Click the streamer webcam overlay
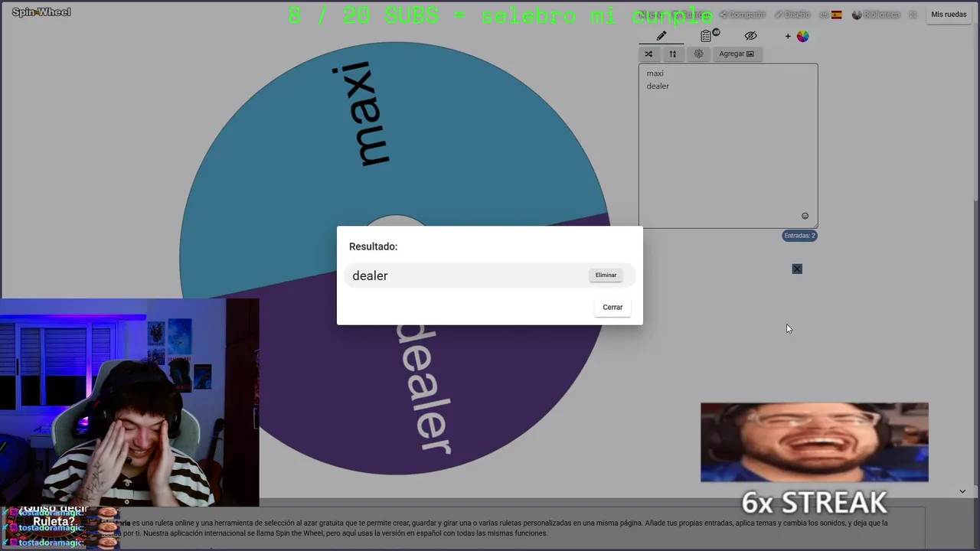 (129, 403)
